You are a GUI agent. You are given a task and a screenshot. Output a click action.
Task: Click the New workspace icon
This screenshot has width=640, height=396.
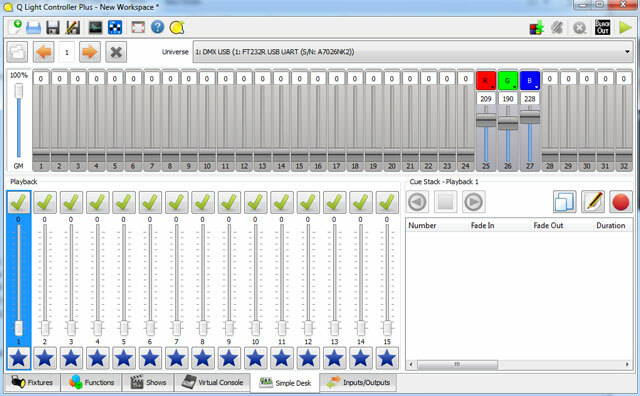click(x=16, y=27)
